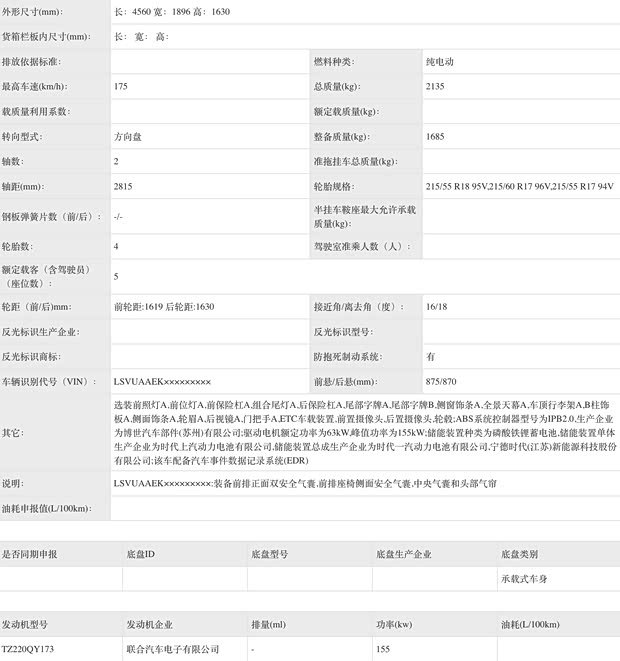Select overhang value 875/870

pyautogui.click(x=441, y=382)
